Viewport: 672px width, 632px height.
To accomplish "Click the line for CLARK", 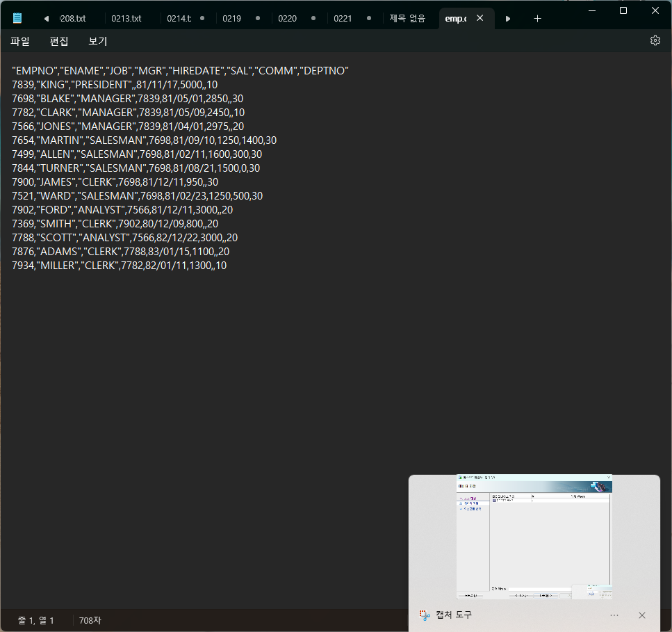I will pyautogui.click(x=128, y=113).
